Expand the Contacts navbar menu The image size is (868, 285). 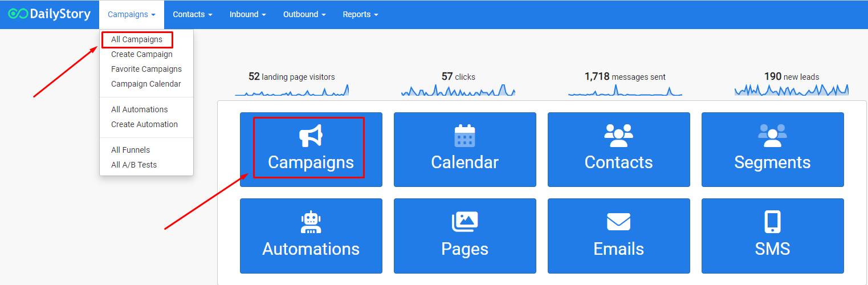point(193,14)
